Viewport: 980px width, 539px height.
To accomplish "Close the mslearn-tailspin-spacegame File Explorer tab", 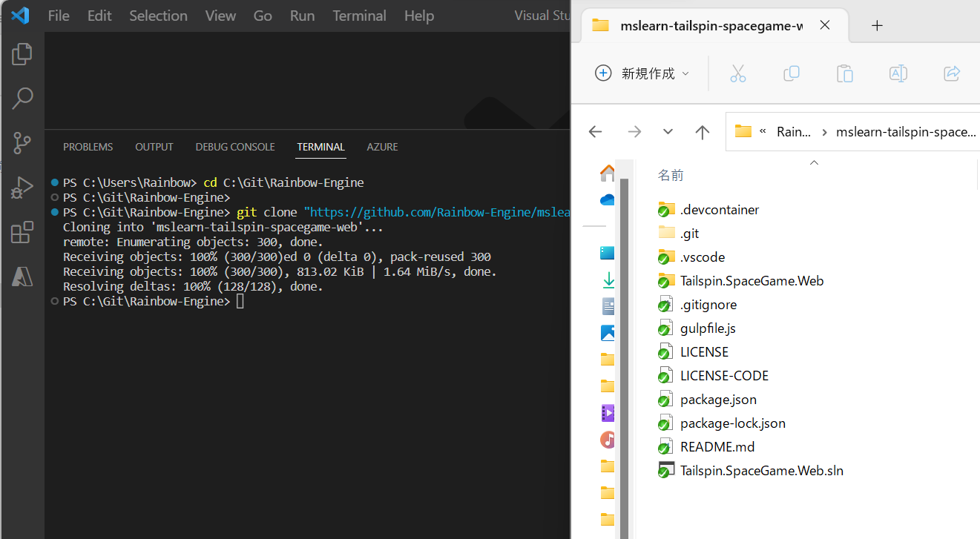I will (824, 25).
